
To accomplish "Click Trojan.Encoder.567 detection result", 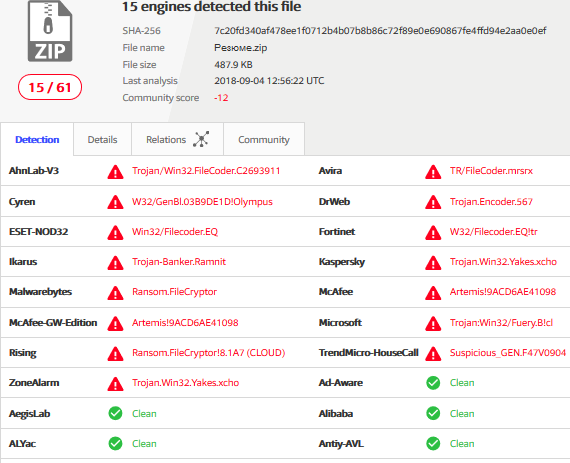I will tap(491, 202).
